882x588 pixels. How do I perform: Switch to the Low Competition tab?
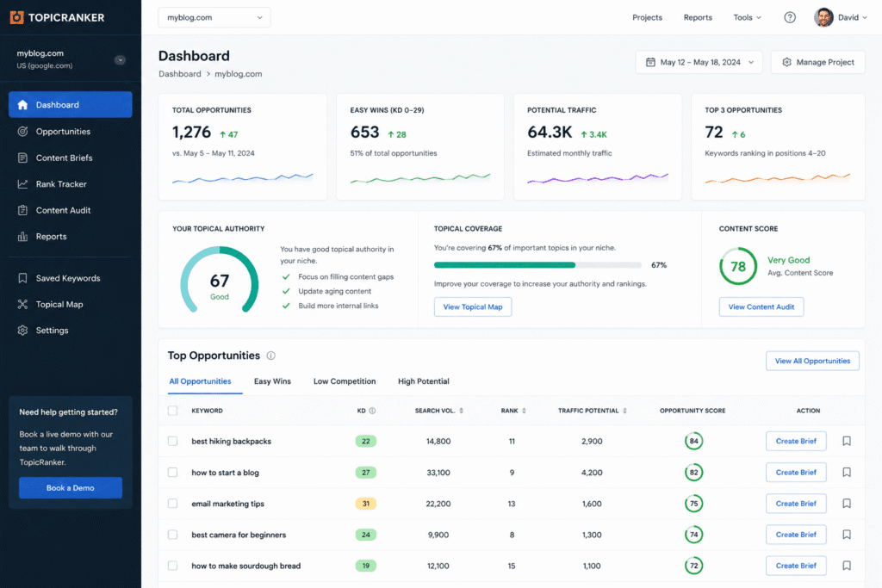(x=345, y=381)
